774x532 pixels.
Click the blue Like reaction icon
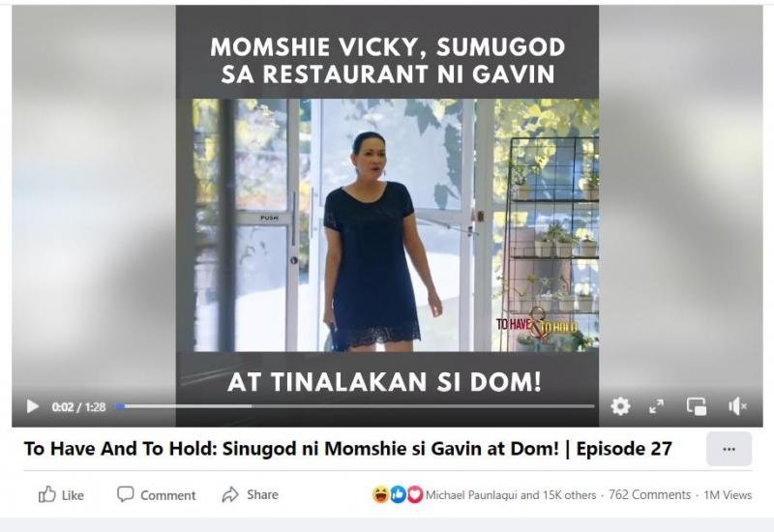pyautogui.click(x=398, y=494)
